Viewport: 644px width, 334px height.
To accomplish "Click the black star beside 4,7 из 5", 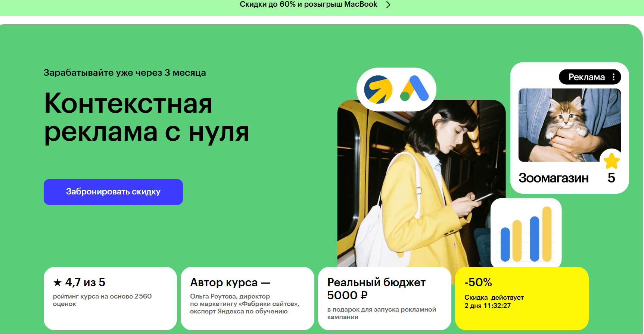I will [x=57, y=283].
